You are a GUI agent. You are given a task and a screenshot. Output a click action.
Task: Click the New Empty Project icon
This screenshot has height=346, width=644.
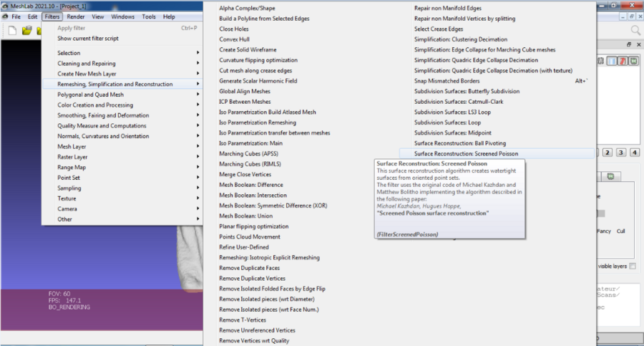(x=12, y=30)
